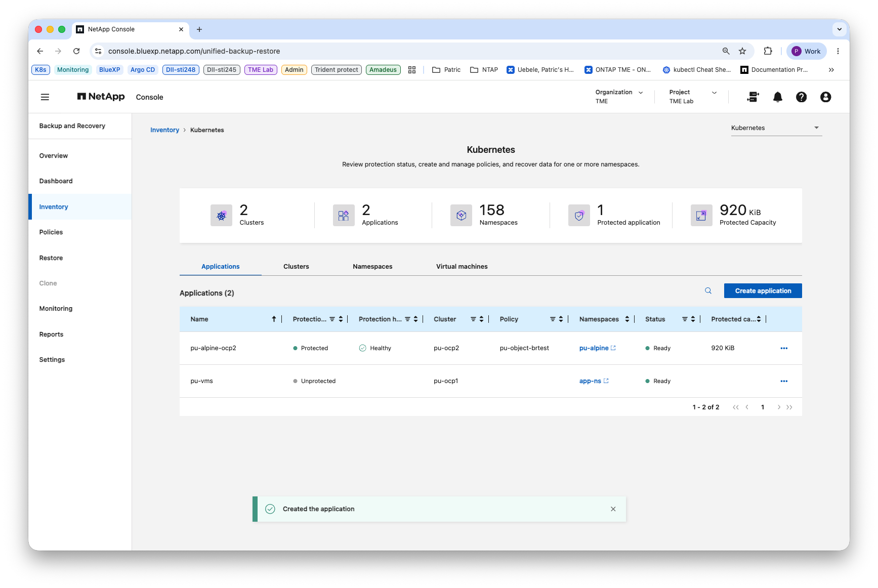Viewport: 878px width, 588px height.
Task: Click the Create application button
Action: tap(763, 291)
